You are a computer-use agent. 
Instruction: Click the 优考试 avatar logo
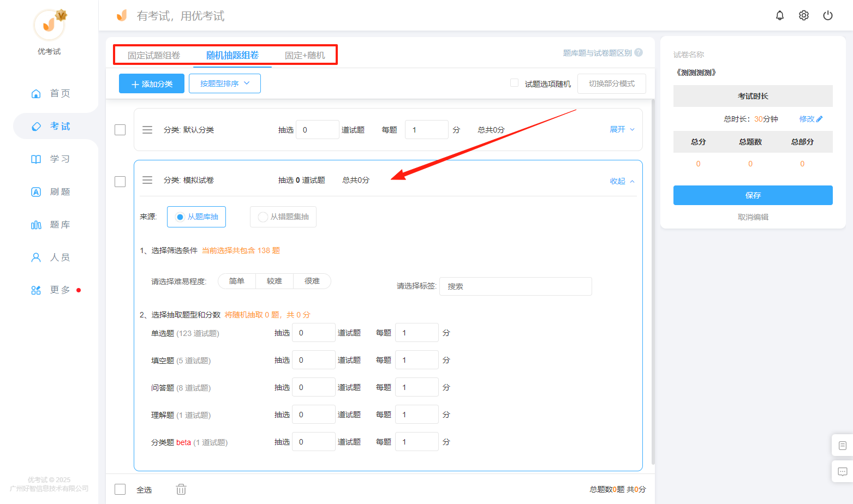[x=49, y=25]
